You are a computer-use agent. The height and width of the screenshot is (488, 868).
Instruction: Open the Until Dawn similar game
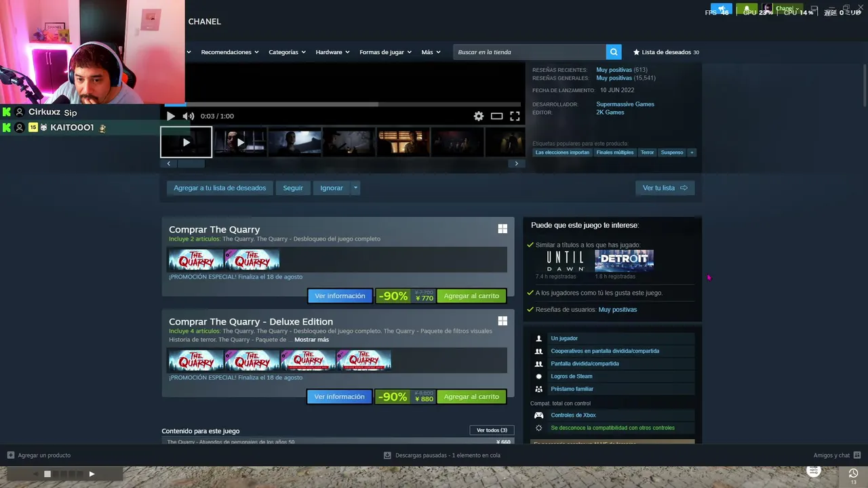(565, 261)
